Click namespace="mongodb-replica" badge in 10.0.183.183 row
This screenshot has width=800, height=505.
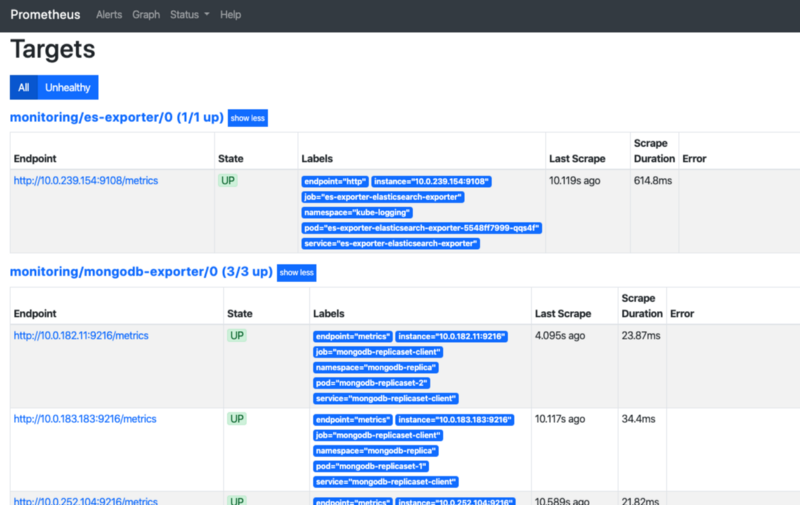376,451
